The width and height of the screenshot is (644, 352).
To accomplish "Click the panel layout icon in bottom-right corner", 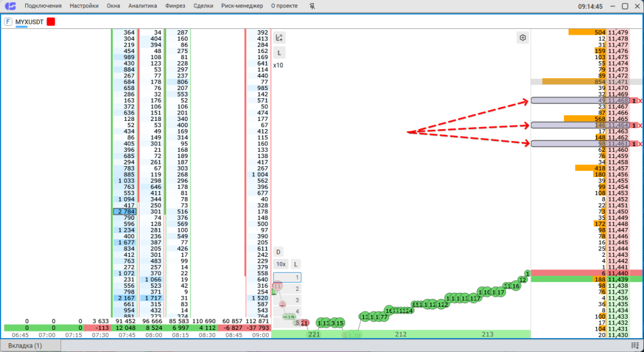I will [635, 346].
